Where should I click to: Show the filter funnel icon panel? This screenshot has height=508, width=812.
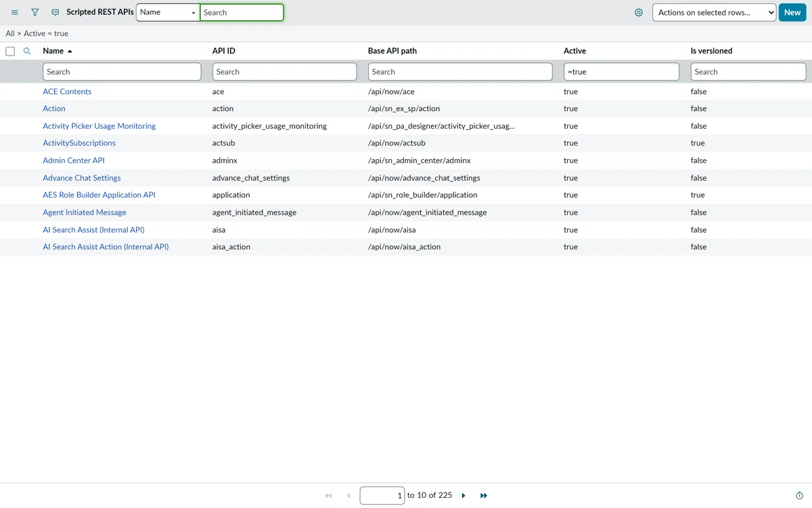point(35,12)
